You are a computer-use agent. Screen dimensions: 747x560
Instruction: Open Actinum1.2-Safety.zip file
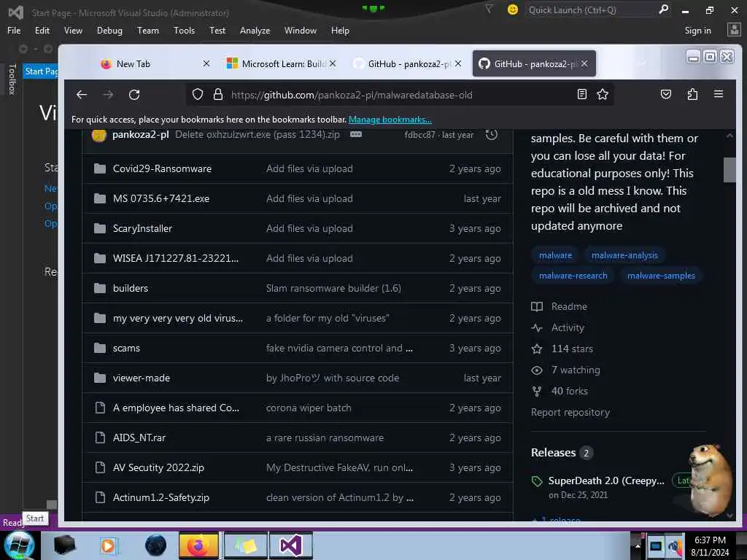coord(161,497)
